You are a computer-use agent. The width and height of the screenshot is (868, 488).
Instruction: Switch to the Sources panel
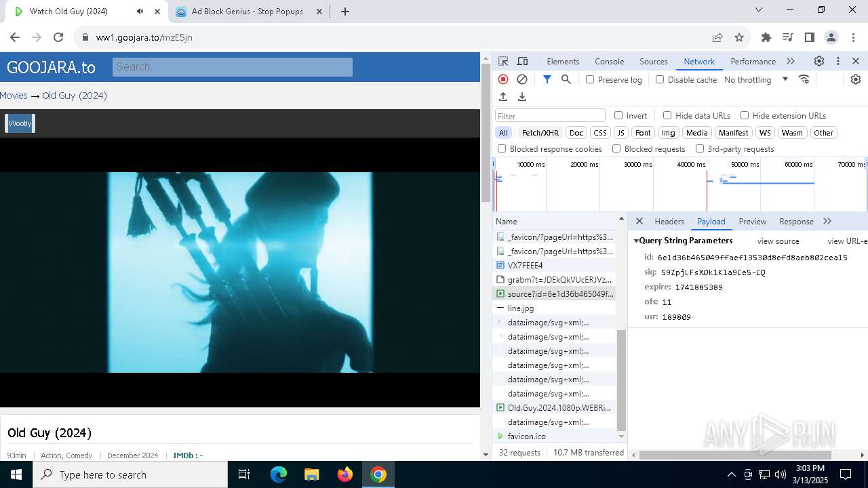click(x=654, y=61)
